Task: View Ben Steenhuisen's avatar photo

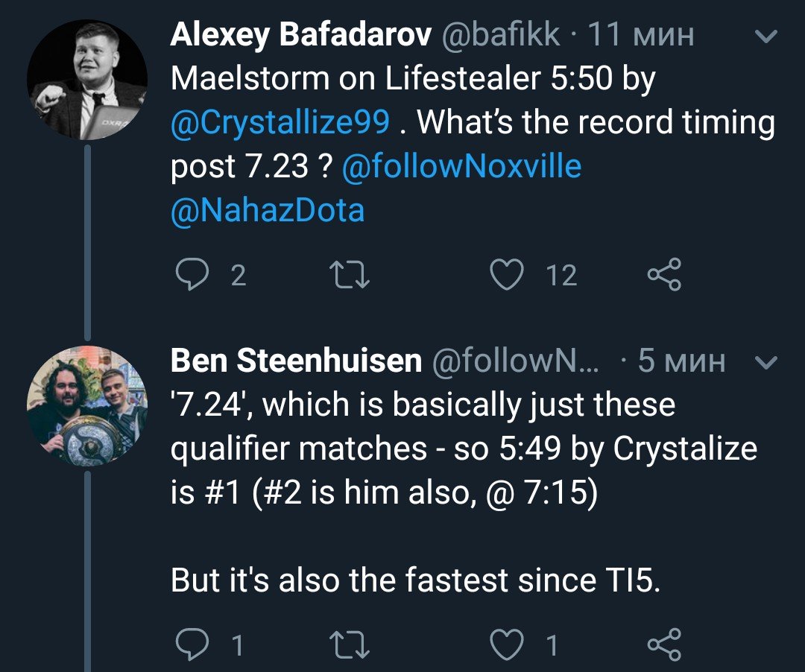Action: click(x=86, y=406)
